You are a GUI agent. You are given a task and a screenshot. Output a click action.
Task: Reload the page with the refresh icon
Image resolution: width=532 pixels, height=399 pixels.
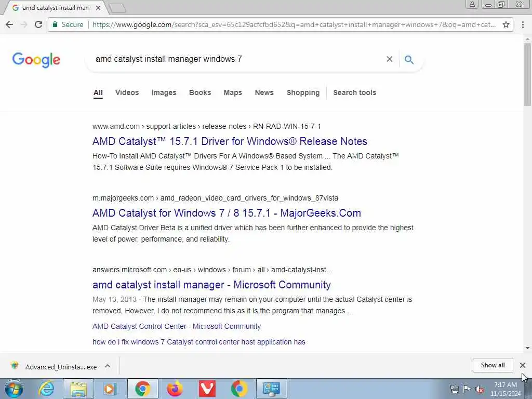click(38, 24)
